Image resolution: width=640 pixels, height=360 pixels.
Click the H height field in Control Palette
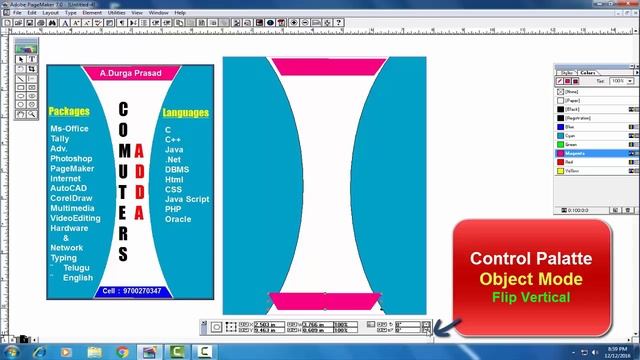(x=318, y=330)
